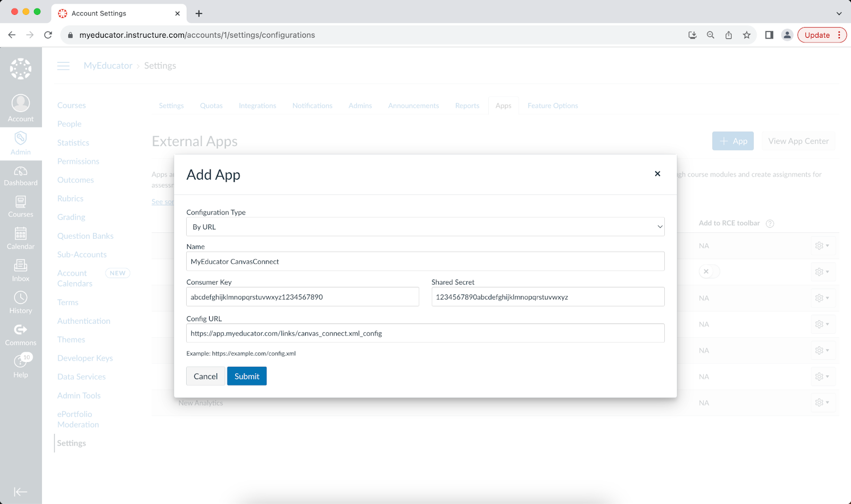Open the MyEducator breadcrumb link
This screenshot has height=504, width=851.
click(x=108, y=66)
